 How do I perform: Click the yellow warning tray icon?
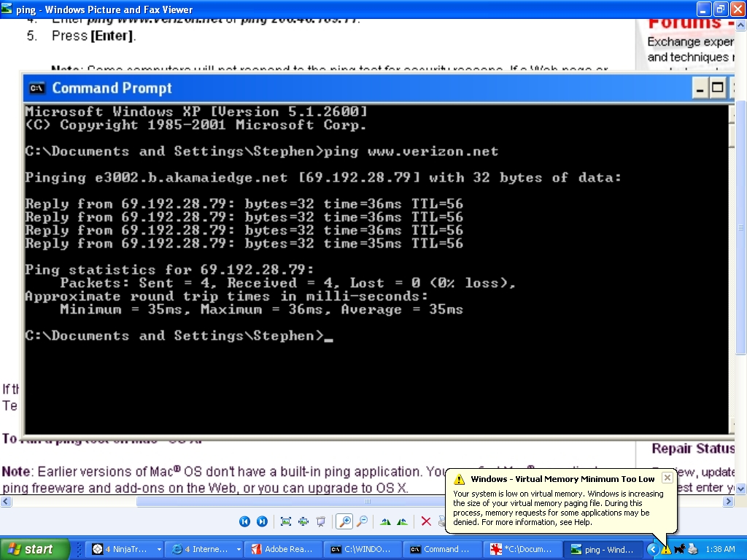[x=665, y=550]
